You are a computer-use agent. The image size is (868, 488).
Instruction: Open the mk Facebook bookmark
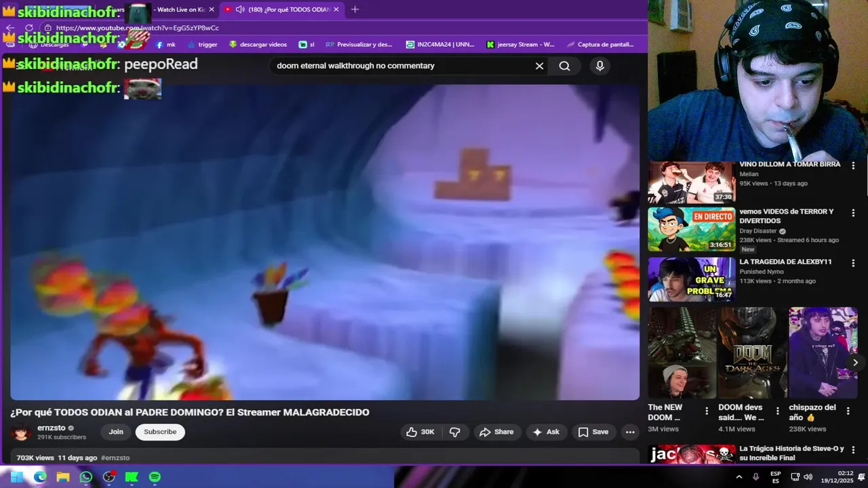[165, 45]
